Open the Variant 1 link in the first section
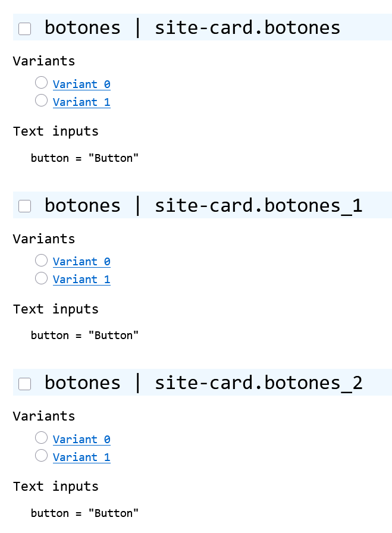This screenshot has width=392, height=533. [81, 102]
